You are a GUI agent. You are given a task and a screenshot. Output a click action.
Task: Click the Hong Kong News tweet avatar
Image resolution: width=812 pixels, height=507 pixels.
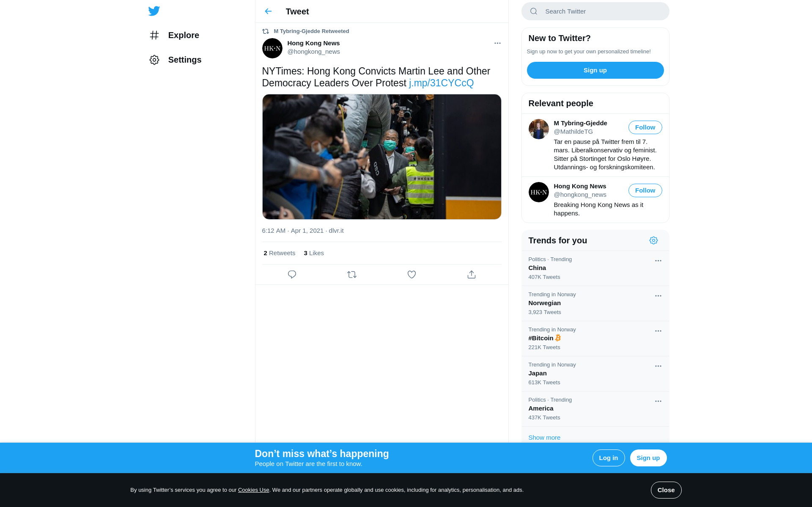pyautogui.click(x=272, y=48)
